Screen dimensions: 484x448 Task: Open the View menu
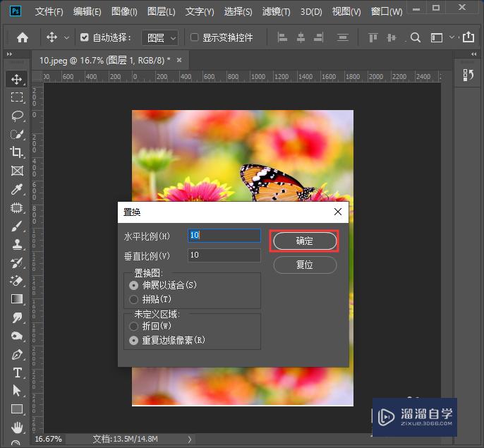tap(346, 12)
